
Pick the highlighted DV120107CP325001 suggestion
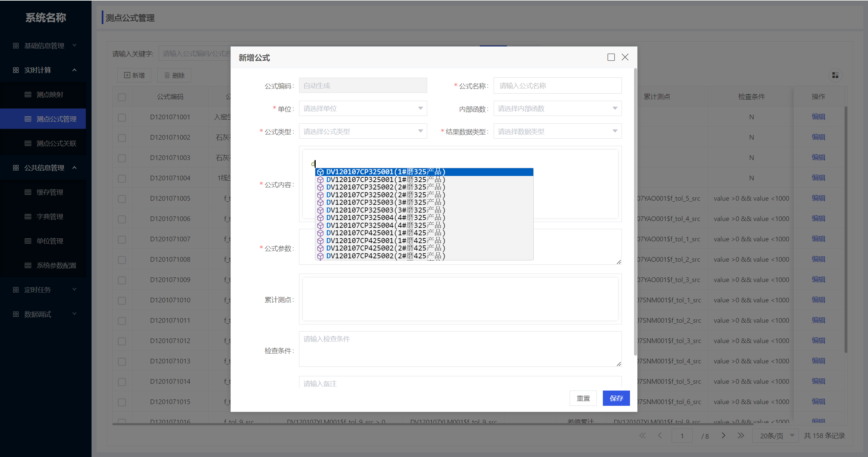point(424,172)
